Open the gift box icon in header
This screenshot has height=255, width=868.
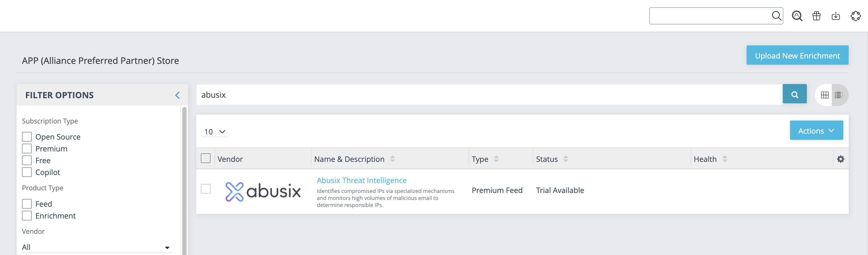coord(817,16)
